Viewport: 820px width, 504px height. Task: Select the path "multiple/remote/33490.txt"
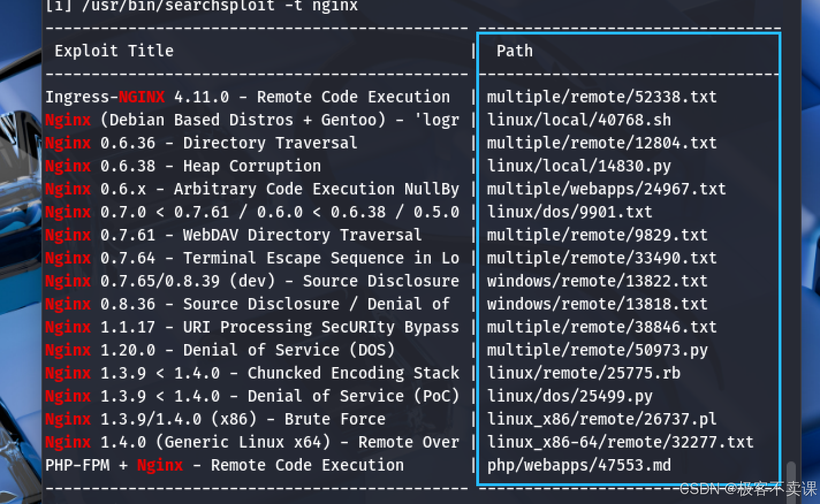[x=602, y=258]
